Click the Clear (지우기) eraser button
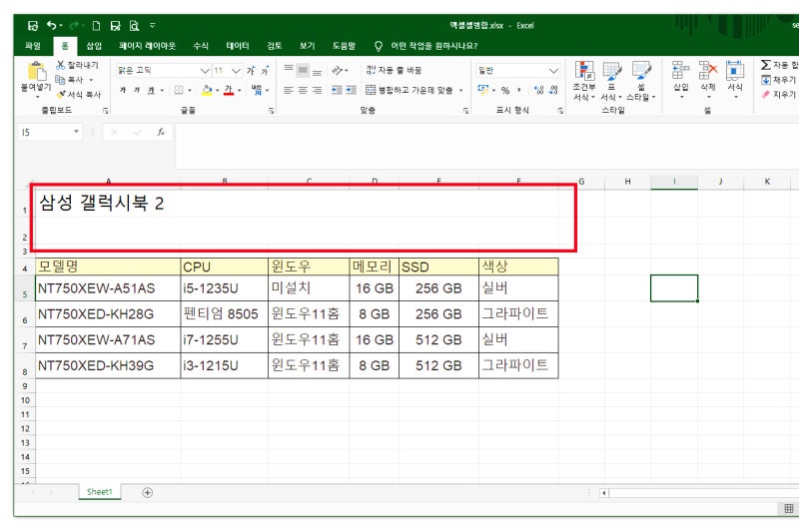Screen dimensions: 799x532 779,95
